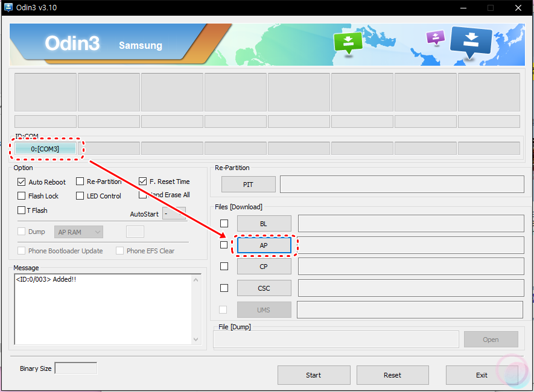Click the CSC file button
Viewport: 534px width, 392px height.
[x=264, y=288]
